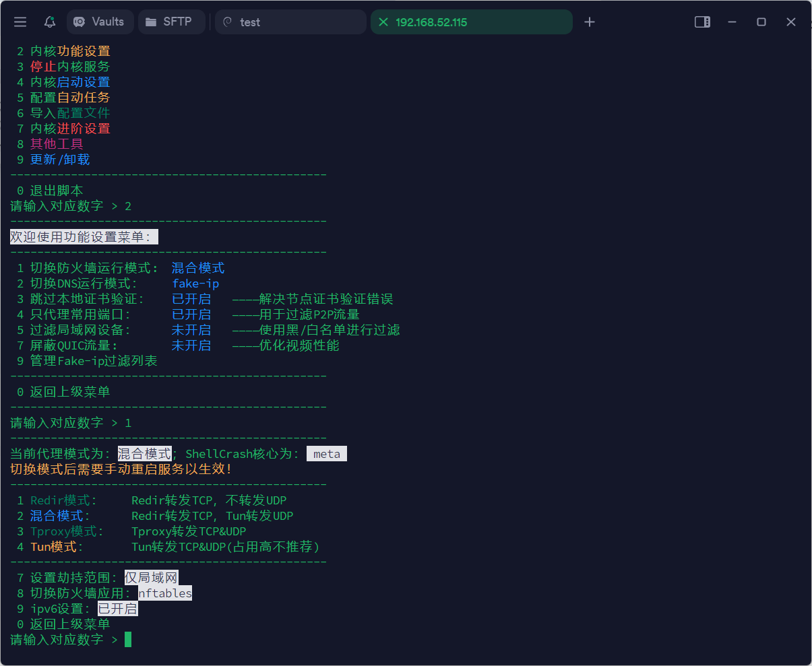Screen dimensions: 812x666
Task: Close the 192.168.52.115 tab via green X
Action: pos(383,22)
